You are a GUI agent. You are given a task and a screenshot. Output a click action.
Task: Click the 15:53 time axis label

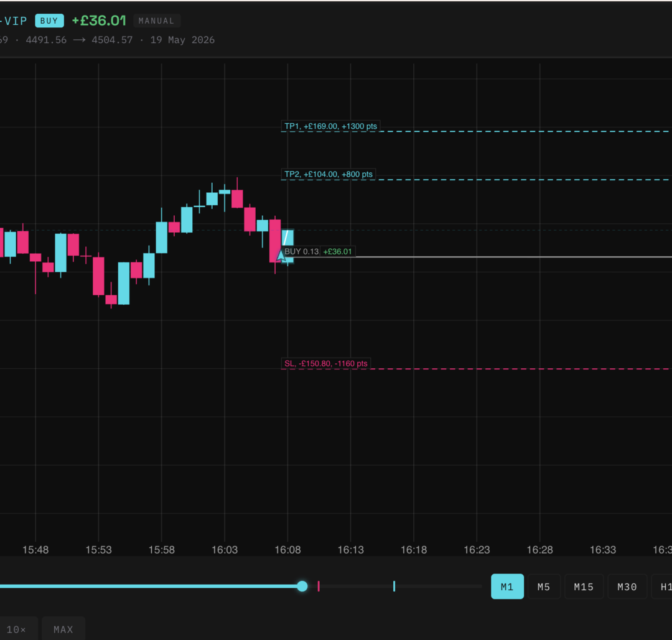[98, 550]
